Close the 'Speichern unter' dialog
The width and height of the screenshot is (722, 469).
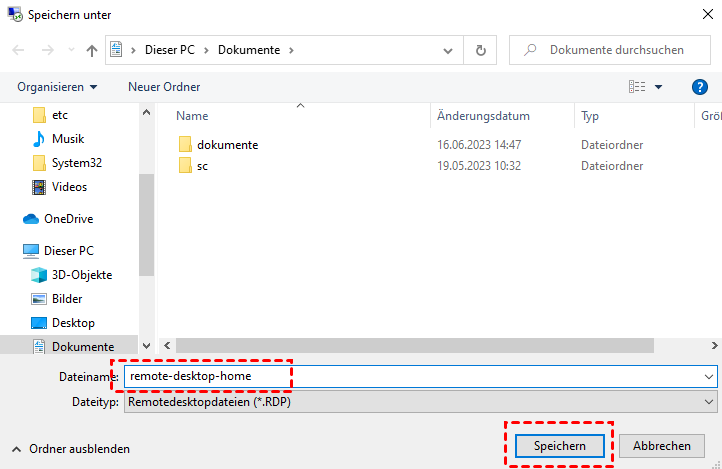point(708,14)
